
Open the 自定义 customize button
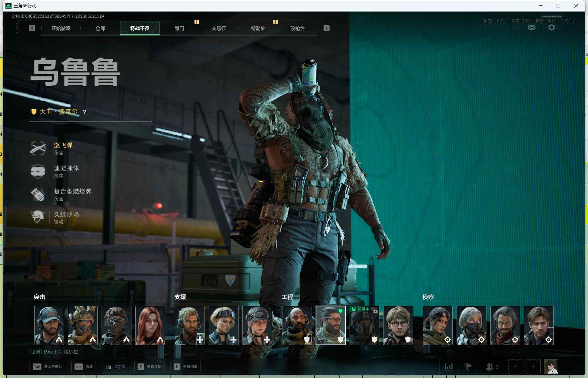point(115,367)
